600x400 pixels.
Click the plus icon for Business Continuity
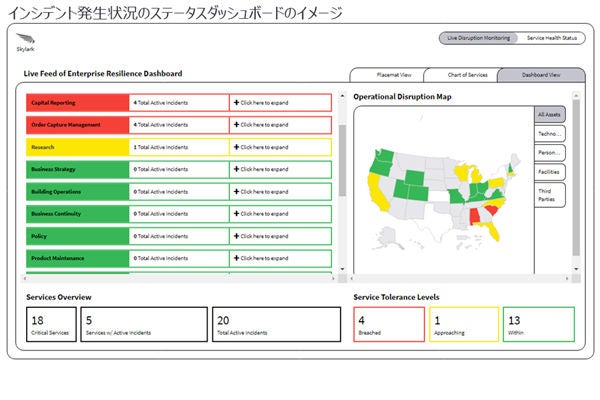click(237, 214)
